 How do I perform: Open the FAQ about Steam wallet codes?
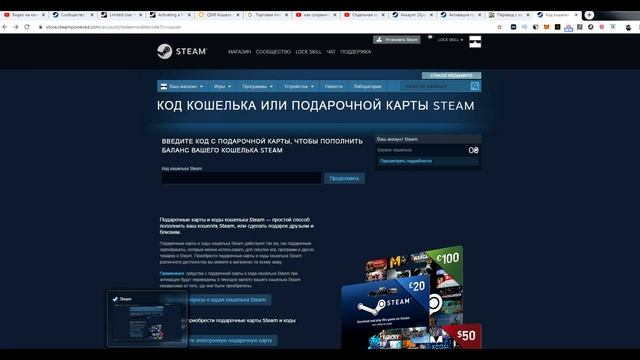pyautogui.click(x=216, y=300)
